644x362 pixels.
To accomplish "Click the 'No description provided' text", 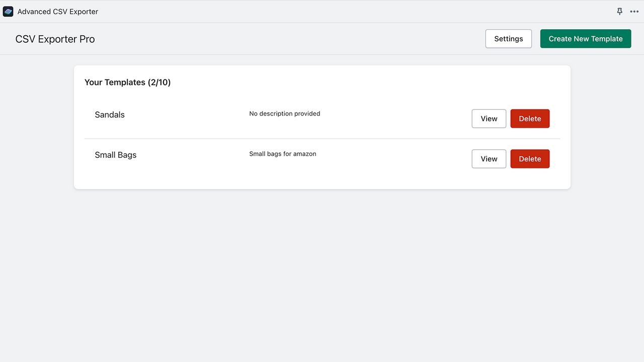I will coord(285,114).
